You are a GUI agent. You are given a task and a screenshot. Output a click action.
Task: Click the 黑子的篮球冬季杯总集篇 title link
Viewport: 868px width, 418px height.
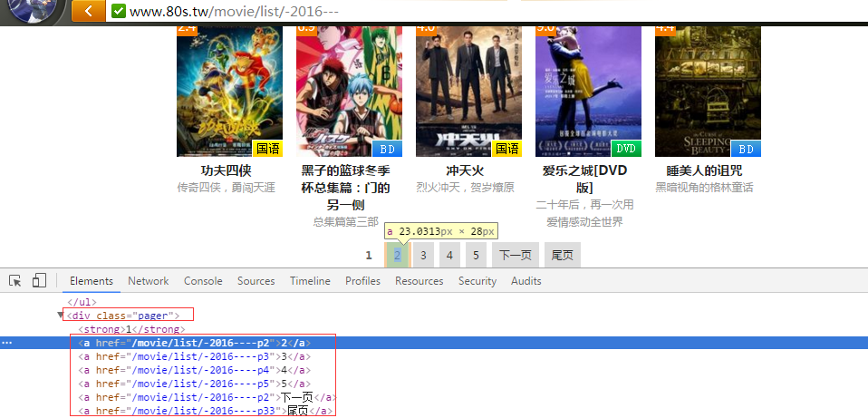click(345, 187)
